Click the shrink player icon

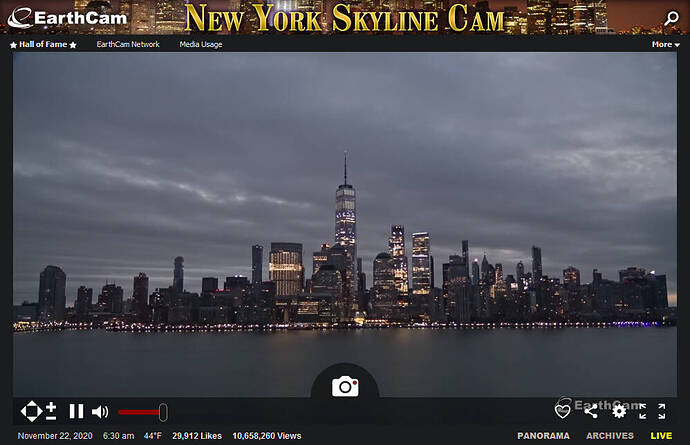pos(642,411)
